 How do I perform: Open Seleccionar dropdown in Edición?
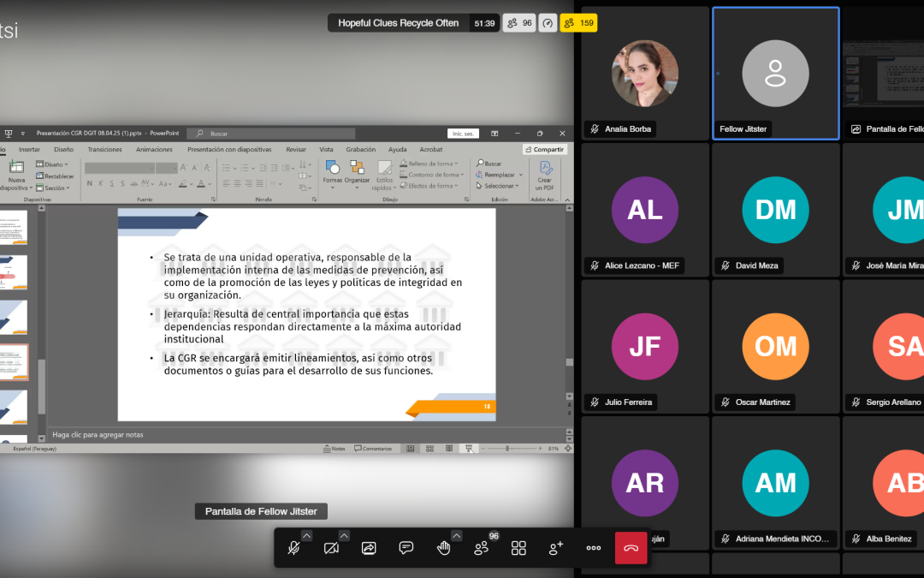[x=497, y=186]
